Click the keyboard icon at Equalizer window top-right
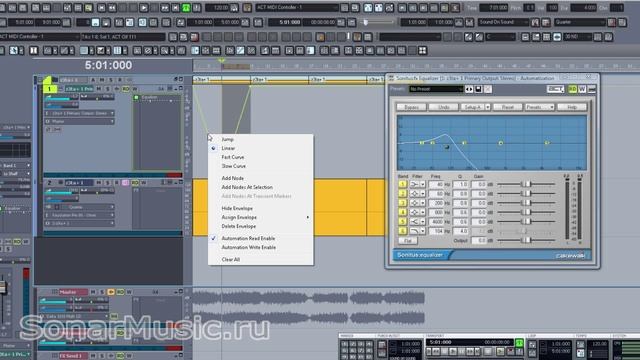The width and height of the screenshot is (640, 360). click(x=591, y=89)
